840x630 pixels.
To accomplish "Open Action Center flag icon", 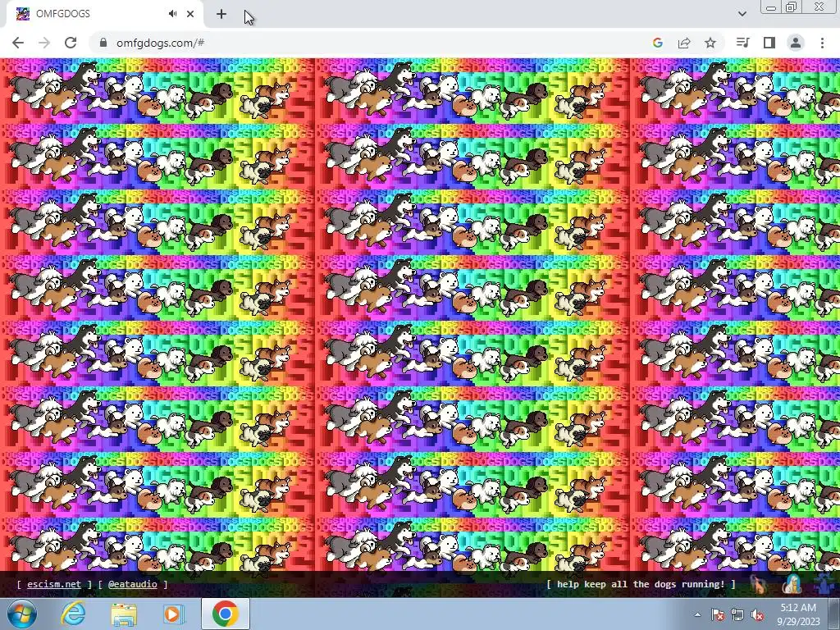I will [717, 615].
